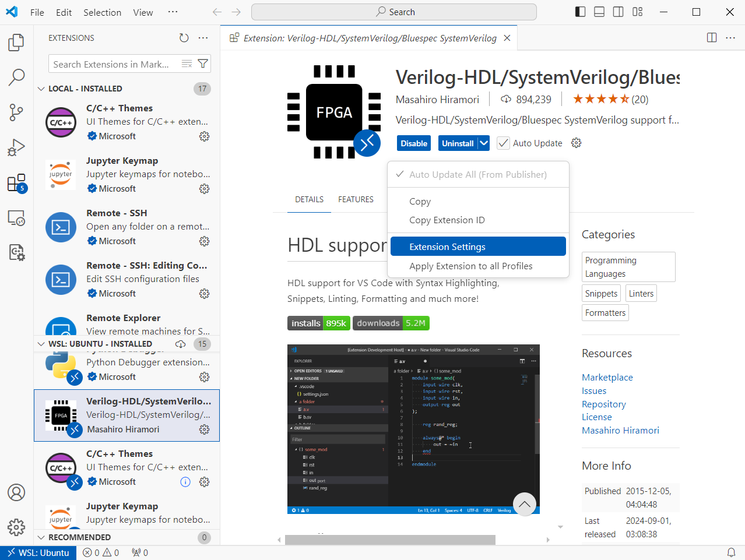Toggle primary side bar layout icon
745x560 pixels.
(x=580, y=12)
